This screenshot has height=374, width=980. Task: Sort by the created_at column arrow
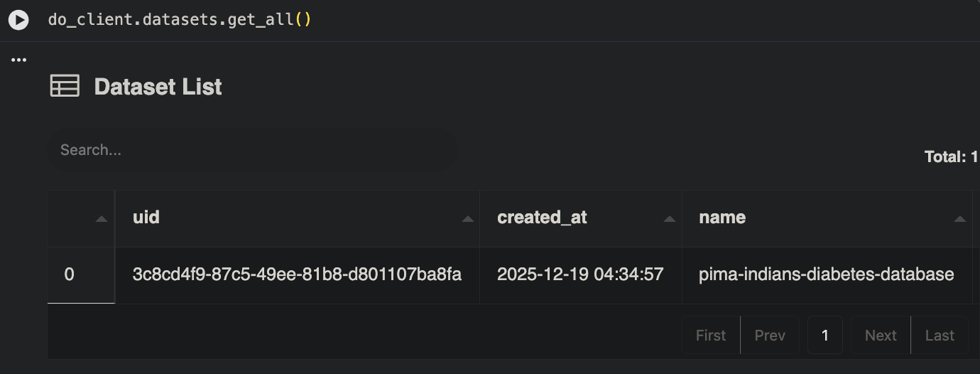tap(669, 219)
